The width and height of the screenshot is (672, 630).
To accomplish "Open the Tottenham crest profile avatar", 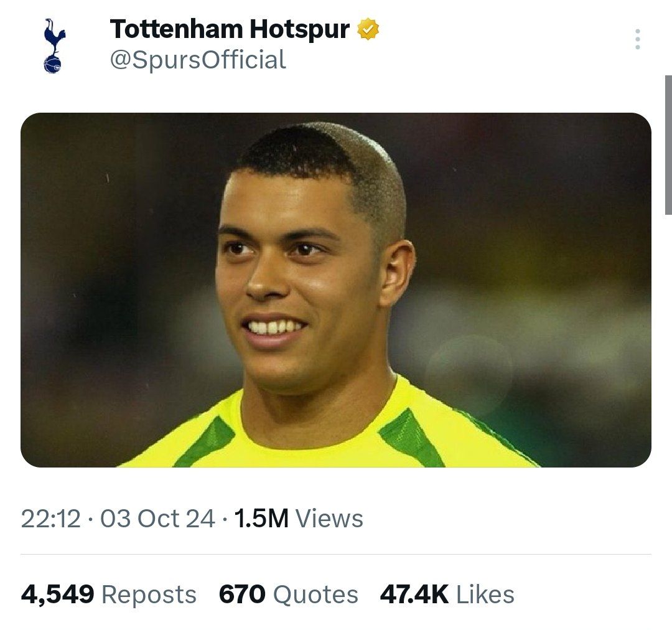I will pyautogui.click(x=54, y=45).
